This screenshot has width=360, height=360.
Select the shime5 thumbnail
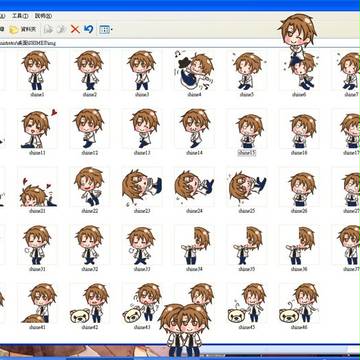point(247,71)
